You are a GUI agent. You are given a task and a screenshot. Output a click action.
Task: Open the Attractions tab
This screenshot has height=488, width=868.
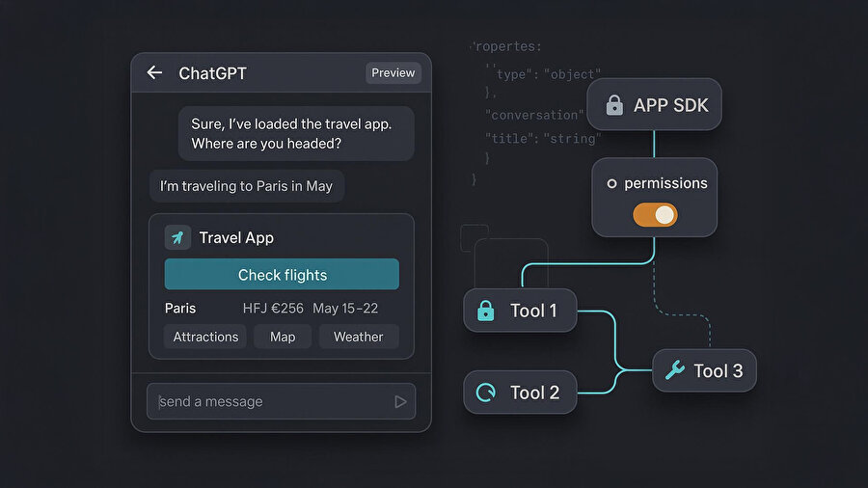tap(205, 337)
